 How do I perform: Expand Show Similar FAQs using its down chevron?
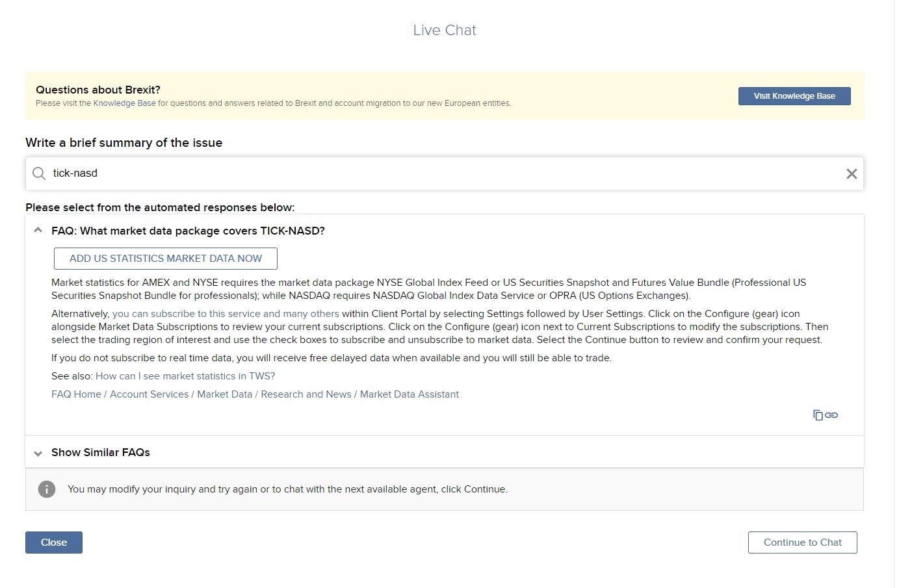pos(38,453)
